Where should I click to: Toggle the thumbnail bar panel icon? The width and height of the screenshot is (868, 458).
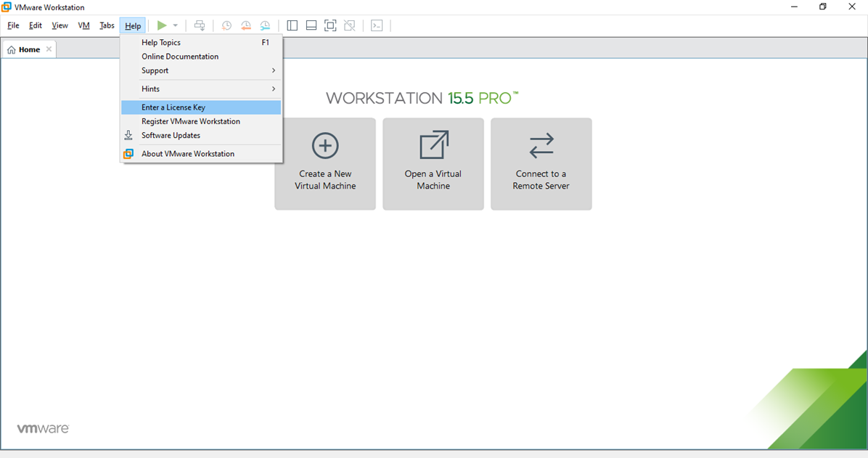311,26
